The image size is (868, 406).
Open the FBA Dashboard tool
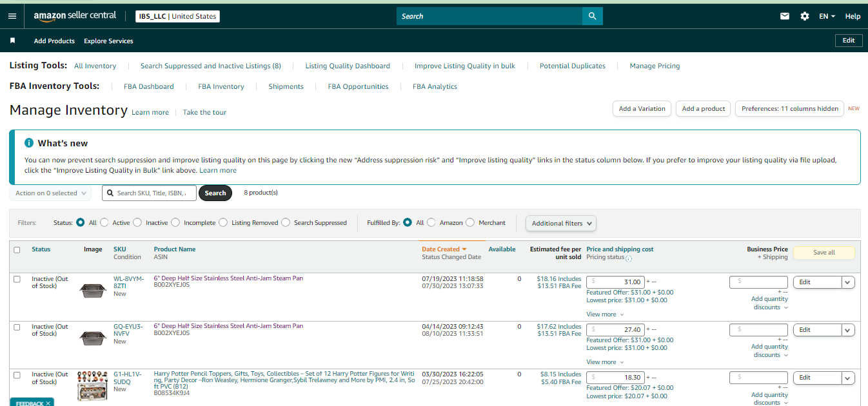(x=149, y=86)
